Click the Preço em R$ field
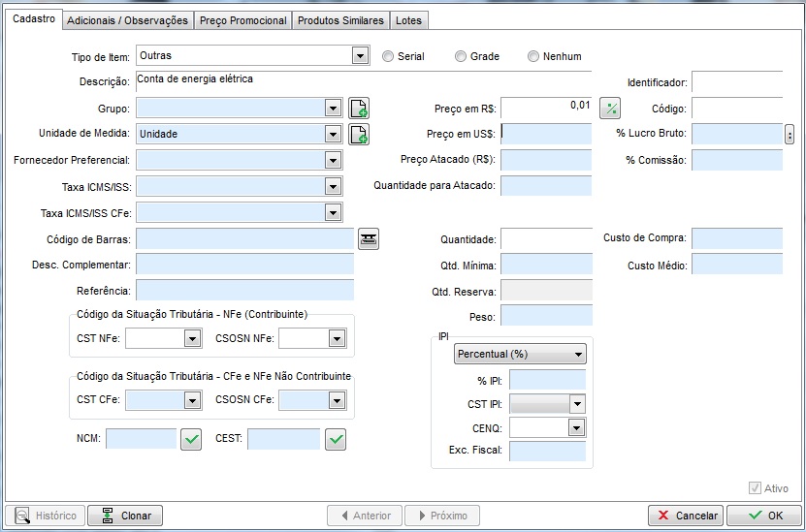The image size is (806, 532). click(x=546, y=108)
